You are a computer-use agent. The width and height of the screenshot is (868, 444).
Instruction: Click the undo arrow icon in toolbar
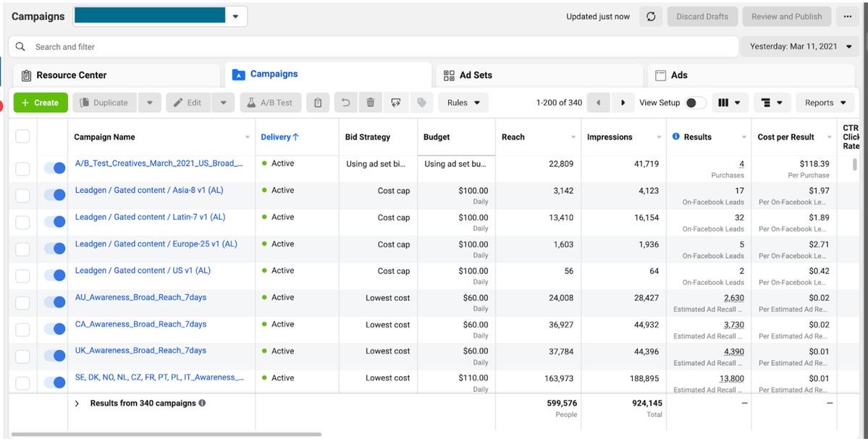click(x=346, y=103)
